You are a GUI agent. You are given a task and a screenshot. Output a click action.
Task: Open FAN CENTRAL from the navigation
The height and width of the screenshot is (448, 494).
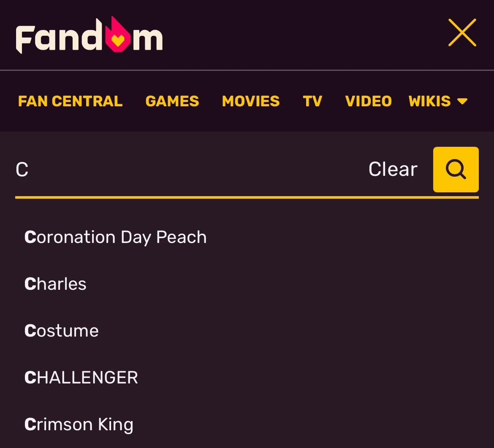tap(70, 101)
